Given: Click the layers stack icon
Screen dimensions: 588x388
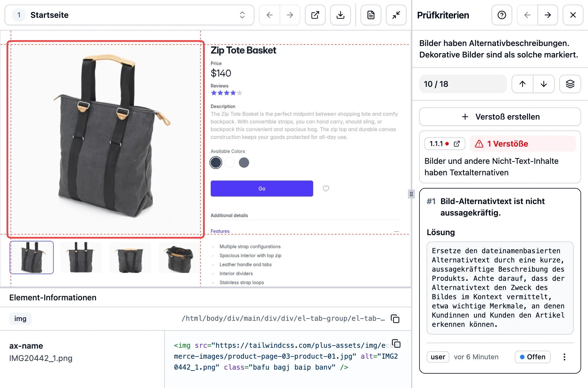Looking at the screenshot, I should pyautogui.click(x=570, y=84).
